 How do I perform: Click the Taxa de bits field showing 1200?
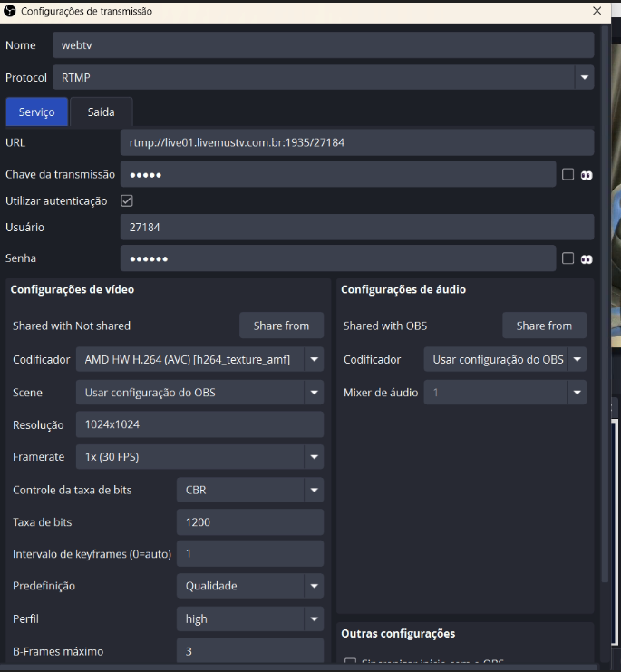coord(249,522)
